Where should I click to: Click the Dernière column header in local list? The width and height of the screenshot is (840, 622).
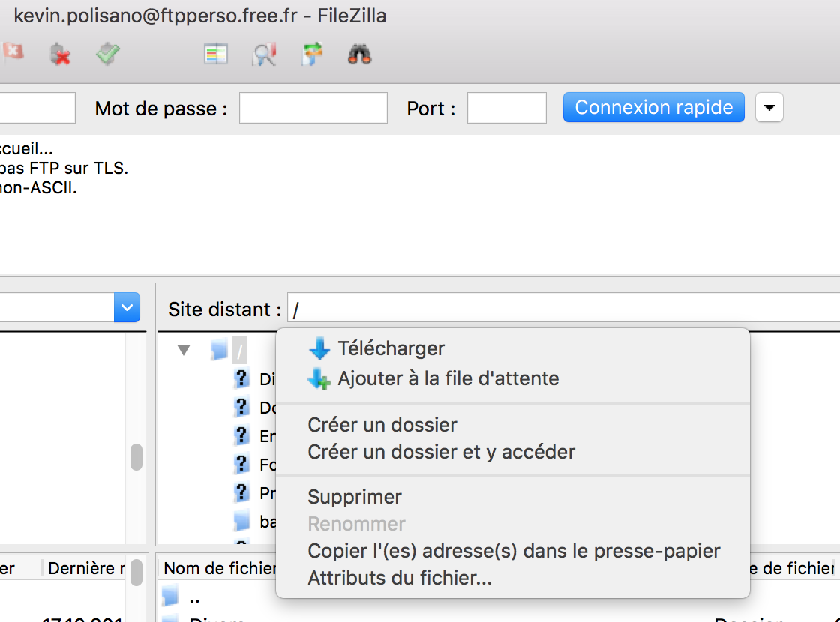coord(85,568)
